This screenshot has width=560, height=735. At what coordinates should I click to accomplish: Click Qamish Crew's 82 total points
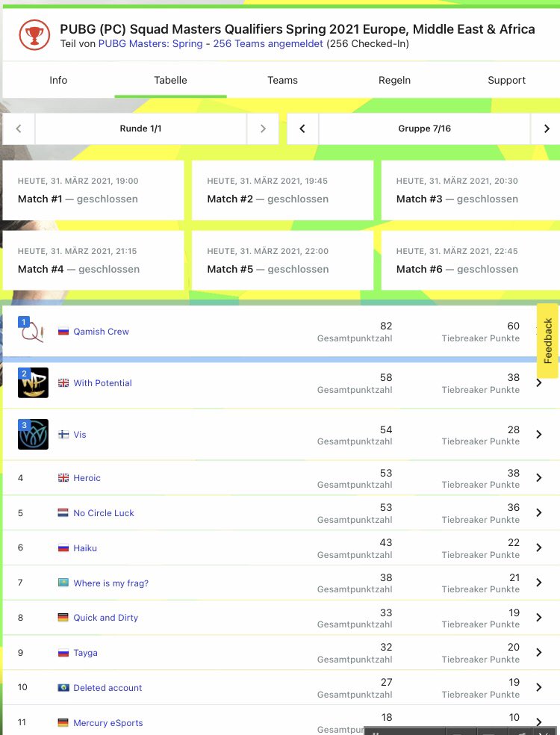tap(386, 326)
